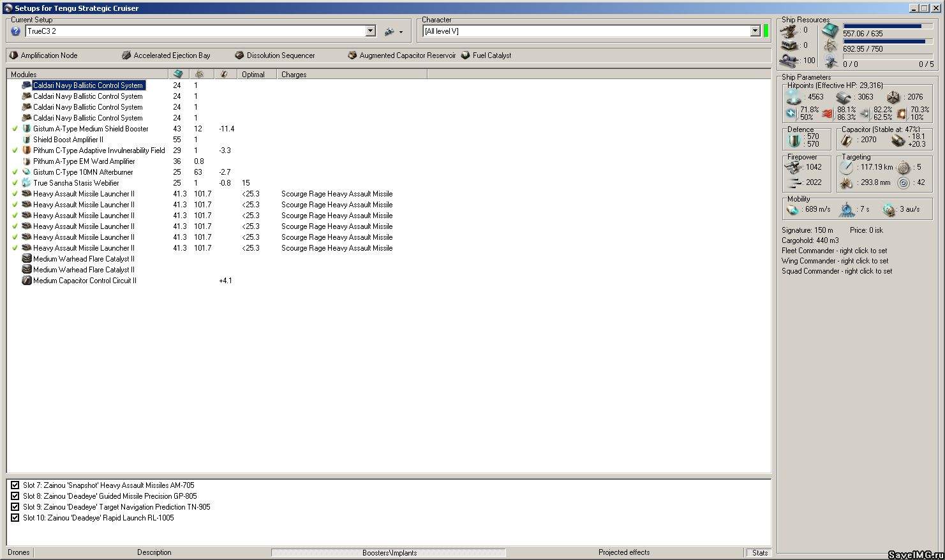Click Fleet Commander - right click to set
Screen dimensions: 945x560
point(834,251)
